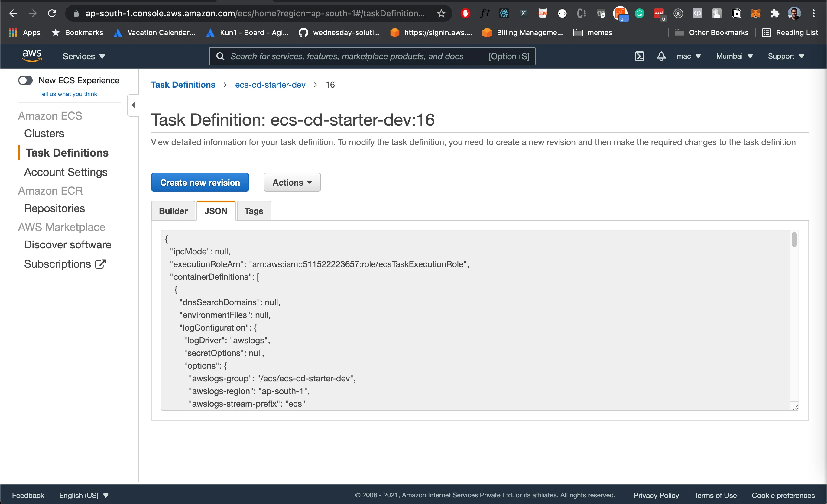Open the circular target extension icon
The width and height of the screenshot is (827, 504).
(x=678, y=13)
